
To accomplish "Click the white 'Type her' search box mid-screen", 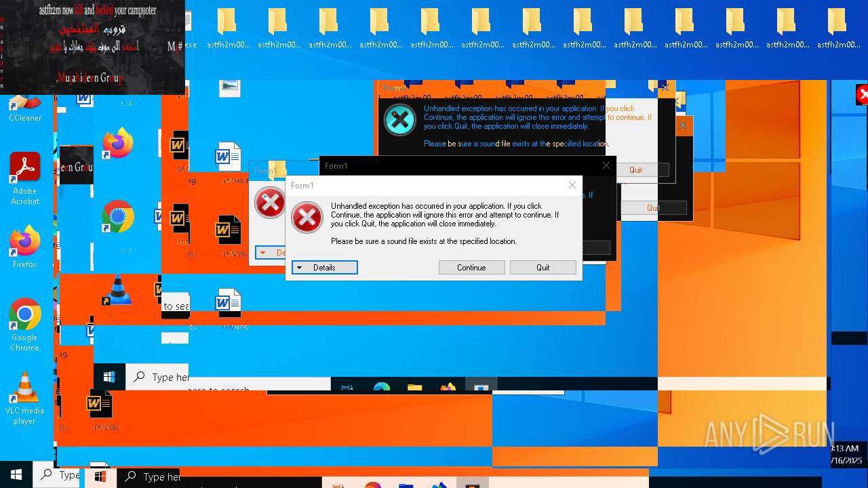I will tap(158, 377).
